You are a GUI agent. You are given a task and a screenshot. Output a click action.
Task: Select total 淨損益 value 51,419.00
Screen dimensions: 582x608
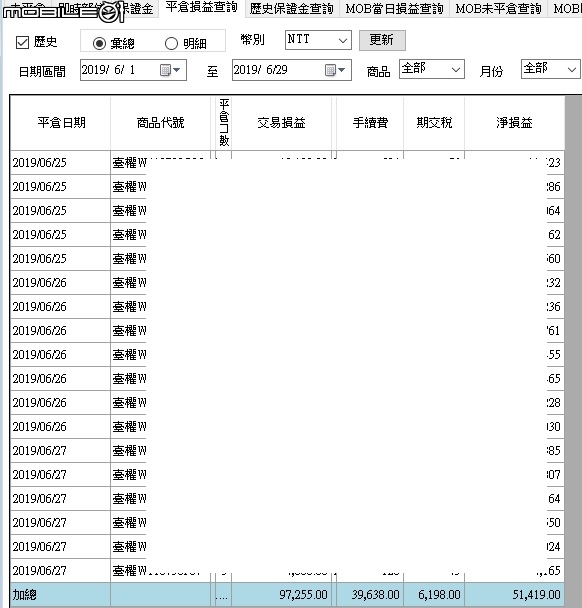click(536, 594)
